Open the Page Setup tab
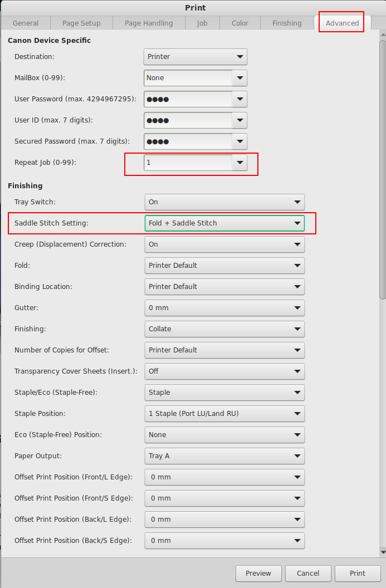The width and height of the screenshot is (386, 588). click(x=81, y=23)
